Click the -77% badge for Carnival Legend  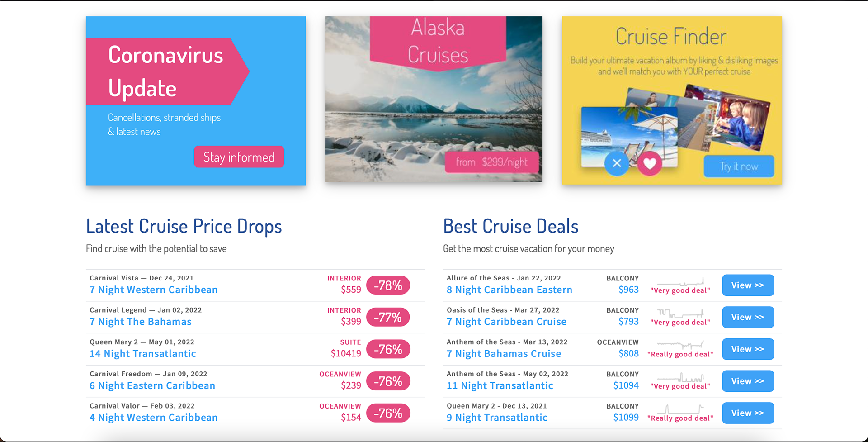point(388,318)
